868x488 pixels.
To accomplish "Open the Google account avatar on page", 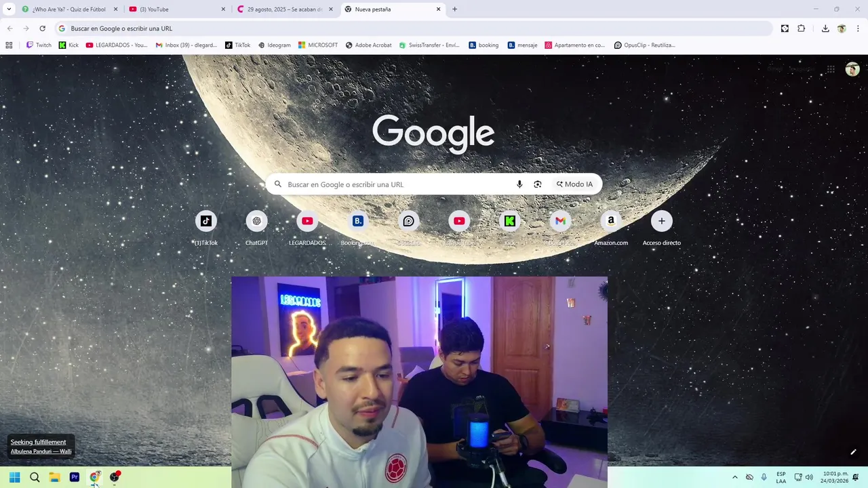I will click(x=852, y=69).
